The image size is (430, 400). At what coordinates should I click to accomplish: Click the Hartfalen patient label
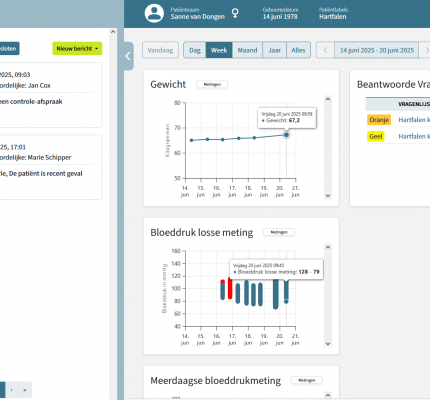tap(333, 17)
